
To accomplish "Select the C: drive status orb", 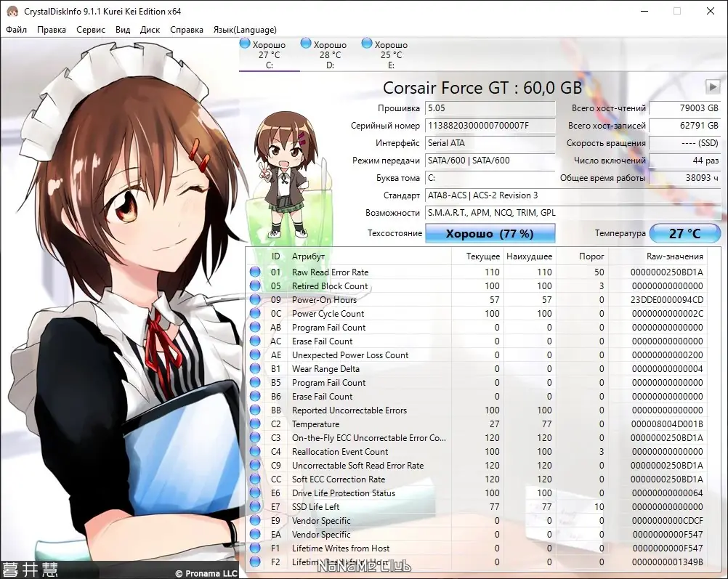I will [x=245, y=44].
